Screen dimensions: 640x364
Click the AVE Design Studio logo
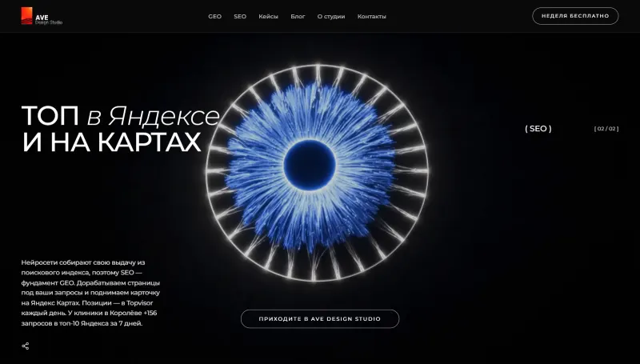tap(42, 16)
